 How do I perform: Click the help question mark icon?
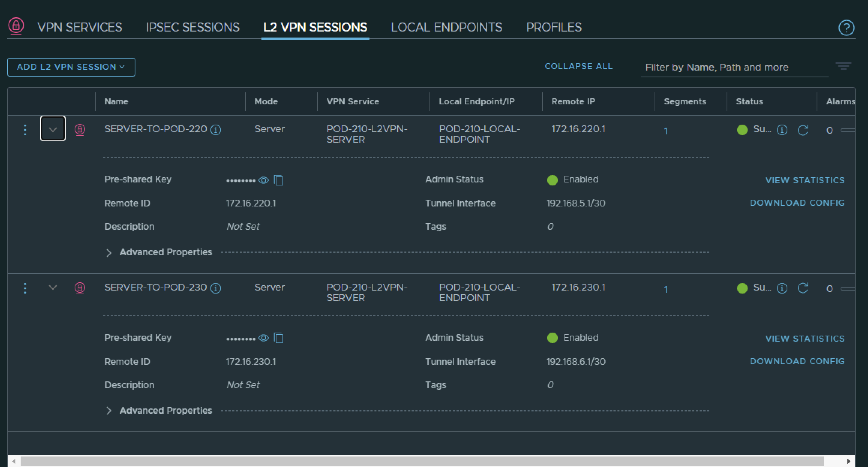[x=846, y=28]
